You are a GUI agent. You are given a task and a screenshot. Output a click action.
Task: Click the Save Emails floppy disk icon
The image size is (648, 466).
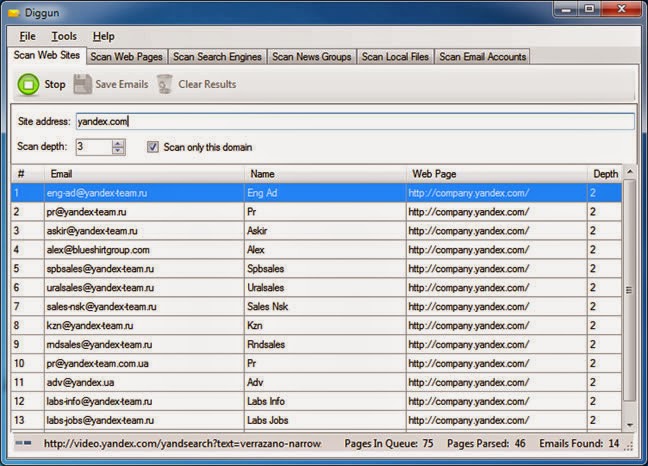point(83,84)
